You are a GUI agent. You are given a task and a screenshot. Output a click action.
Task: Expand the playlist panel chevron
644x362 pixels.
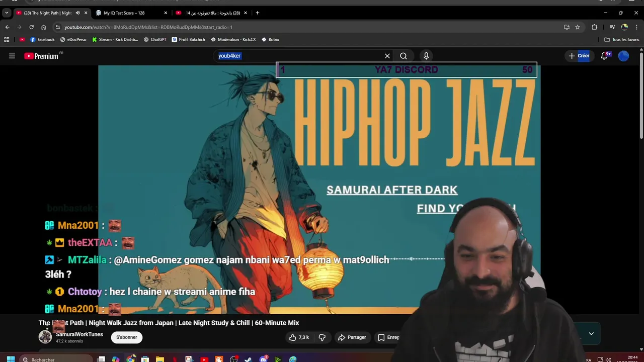point(591,333)
